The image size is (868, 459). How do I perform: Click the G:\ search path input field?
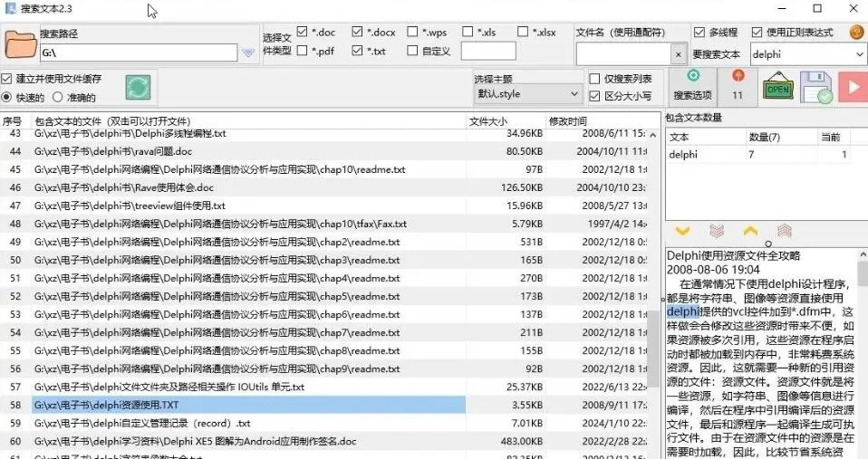[x=139, y=53]
